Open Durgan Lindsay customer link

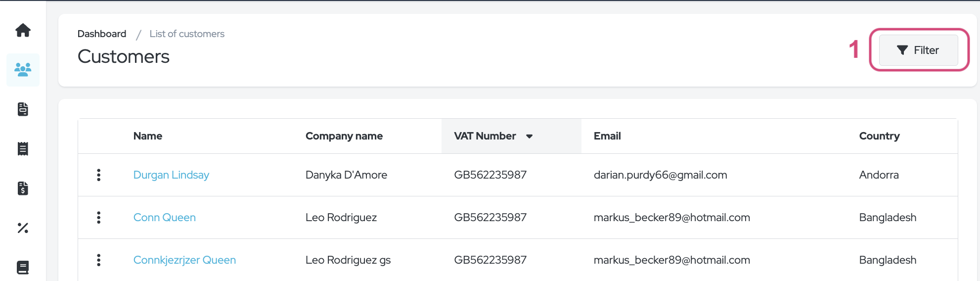click(x=171, y=175)
